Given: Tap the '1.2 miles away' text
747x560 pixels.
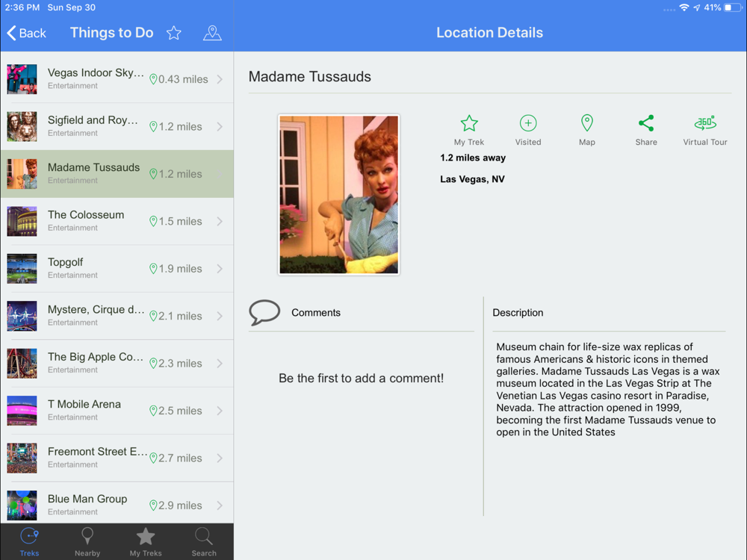Looking at the screenshot, I should pos(473,158).
